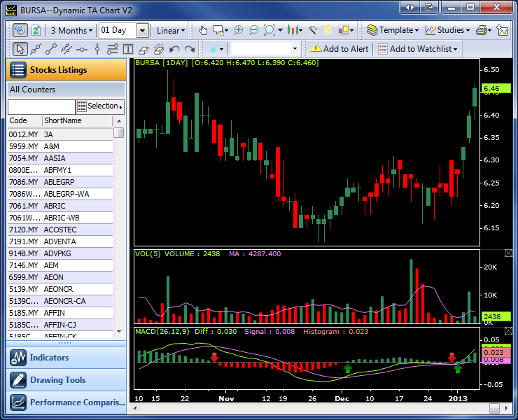Open the Drawing Tools panel

66,380
